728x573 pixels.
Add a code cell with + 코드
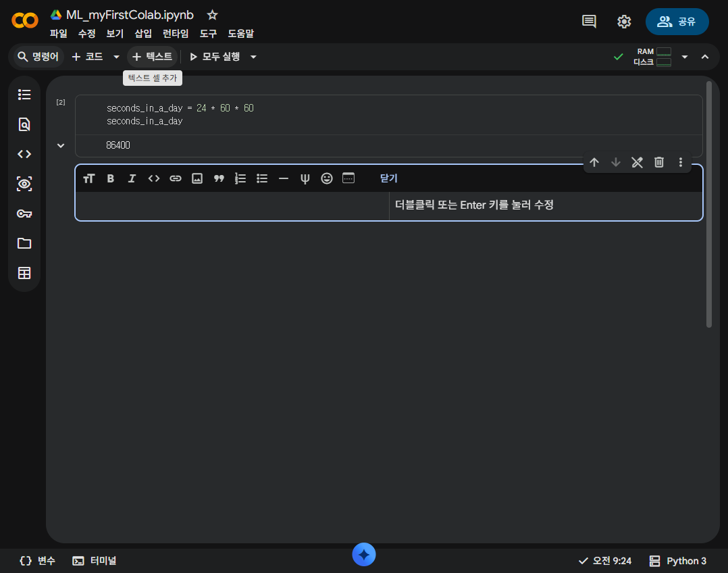(88, 57)
